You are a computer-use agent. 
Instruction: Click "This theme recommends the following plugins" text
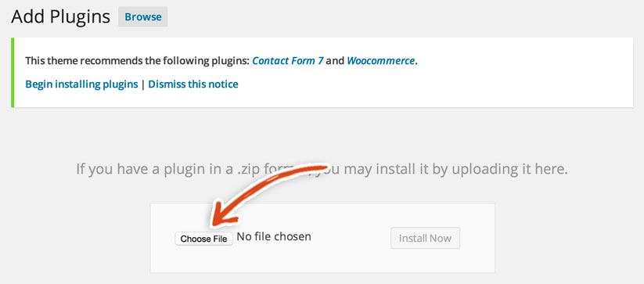coord(137,61)
